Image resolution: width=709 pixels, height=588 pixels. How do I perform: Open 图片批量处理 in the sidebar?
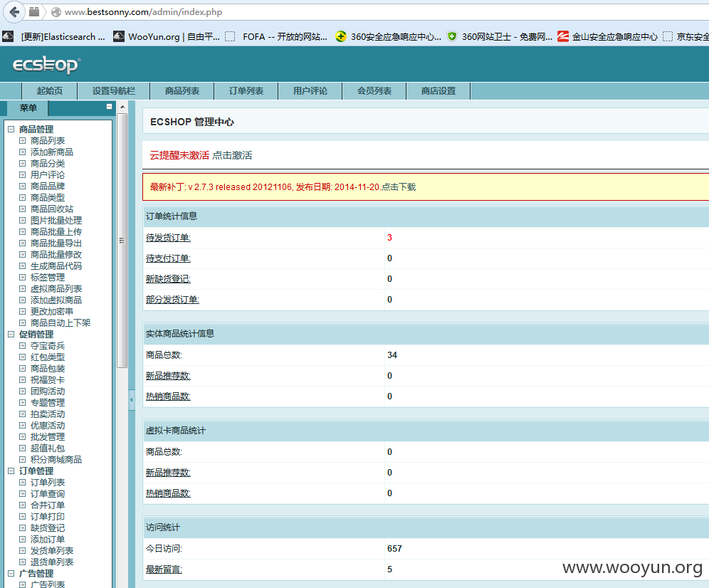tap(56, 220)
